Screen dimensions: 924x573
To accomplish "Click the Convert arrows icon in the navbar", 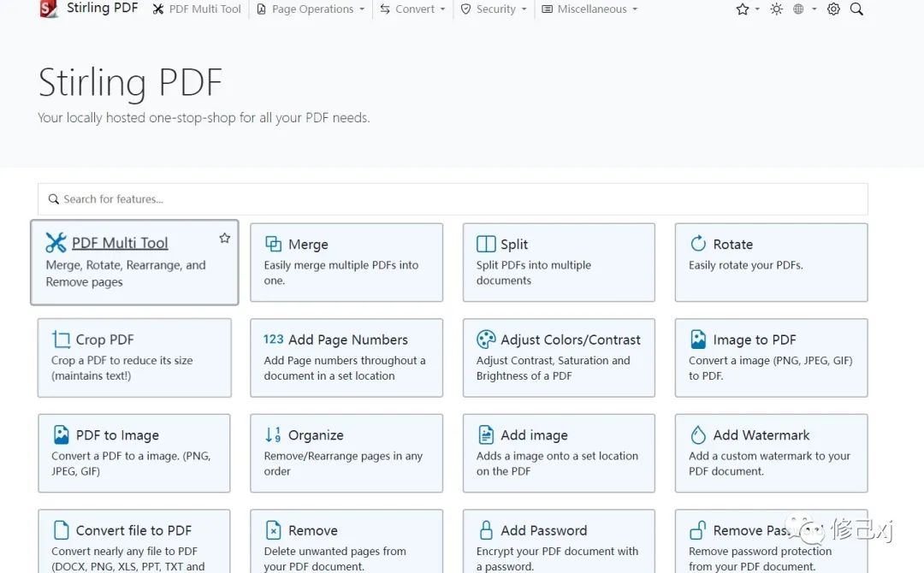I will 385,9.
